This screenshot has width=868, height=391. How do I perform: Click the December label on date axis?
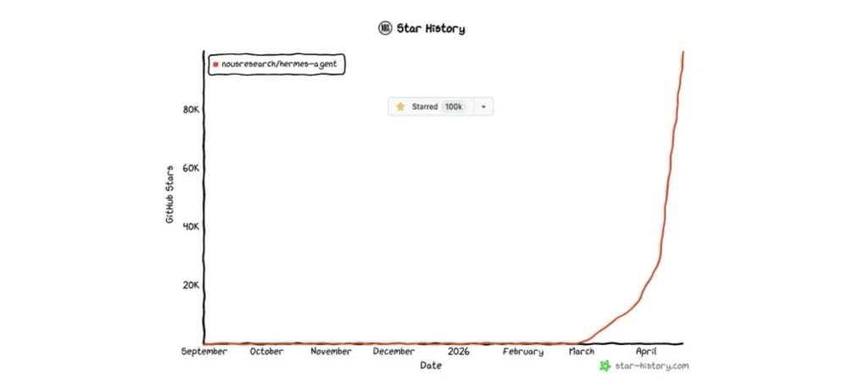pos(393,351)
